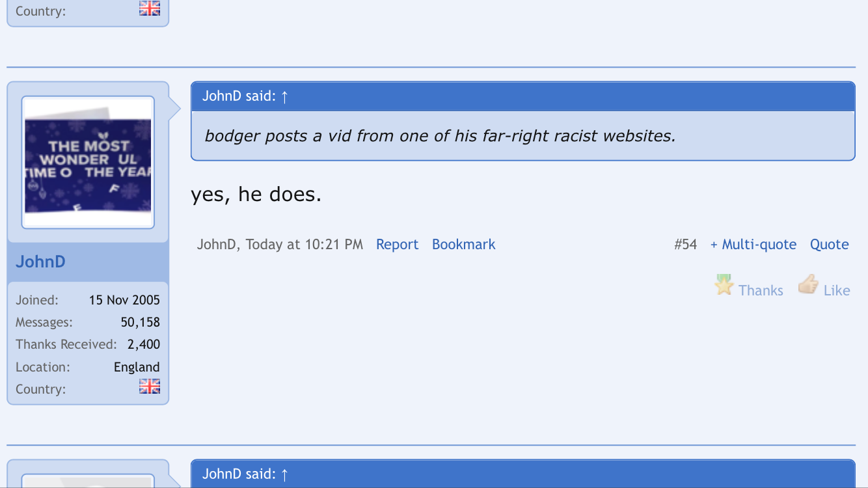Bookmark this post
Image resolution: width=868 pixels, height=488 pixels.
point(463,245)
